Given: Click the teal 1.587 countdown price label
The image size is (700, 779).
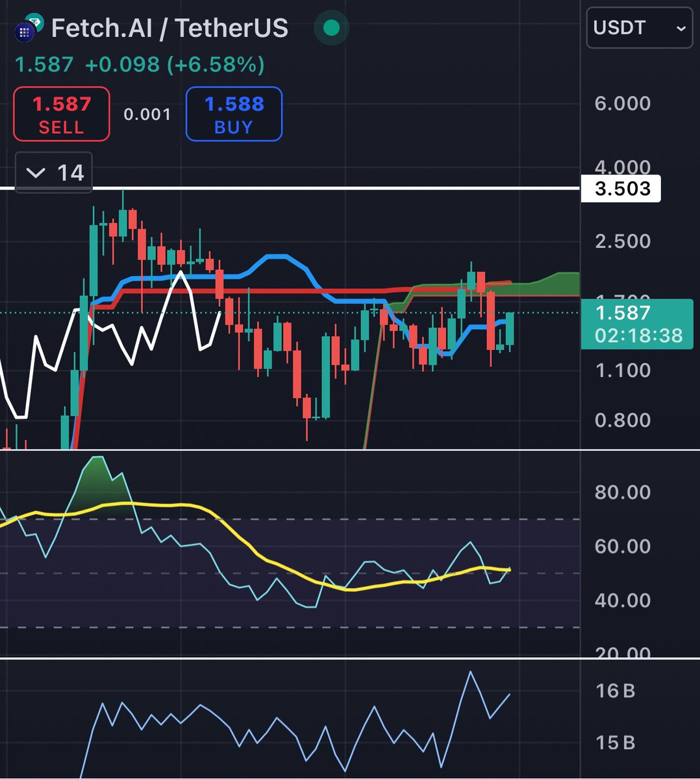Looking at the screenshot, I should (638, 326).
